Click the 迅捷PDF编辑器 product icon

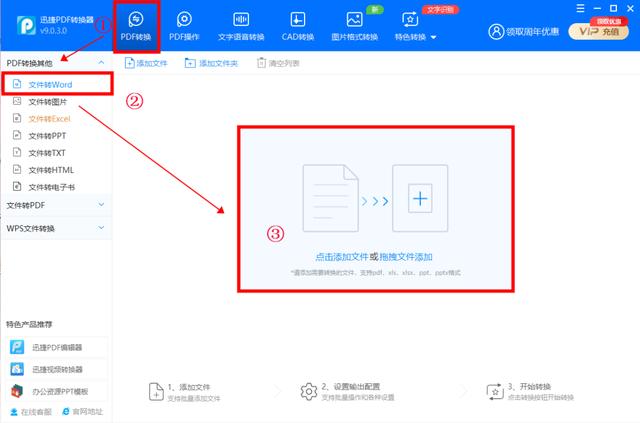click(17, 347)
